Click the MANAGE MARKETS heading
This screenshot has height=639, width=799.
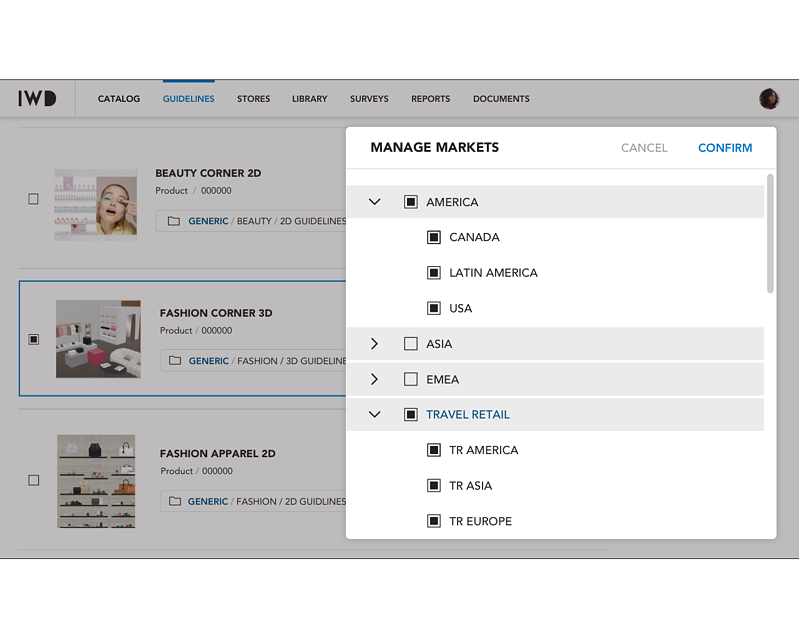coord(435,147)
